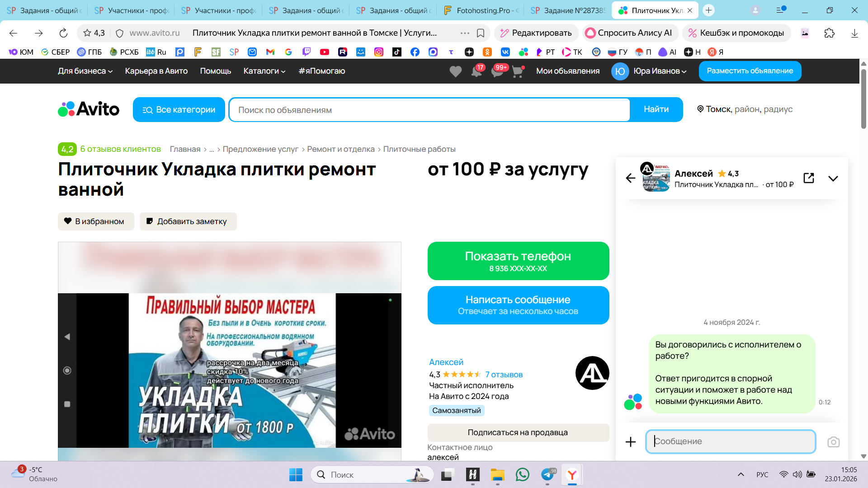Screen dimensions: 868x488
Task: Toggle the 'В избранном' favorite button
Action: coord(96,221)
